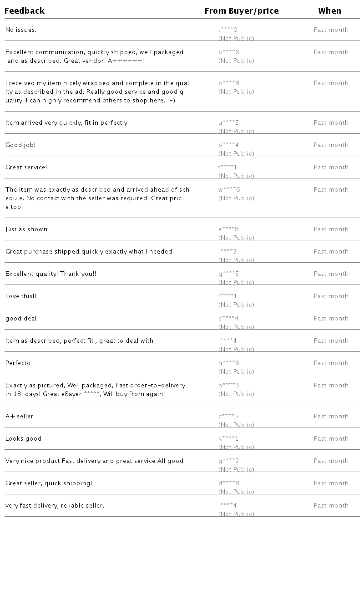Select buyer n****6 beside Perfecto
Screen dimensions: 364x610
[x=228, y=363]
